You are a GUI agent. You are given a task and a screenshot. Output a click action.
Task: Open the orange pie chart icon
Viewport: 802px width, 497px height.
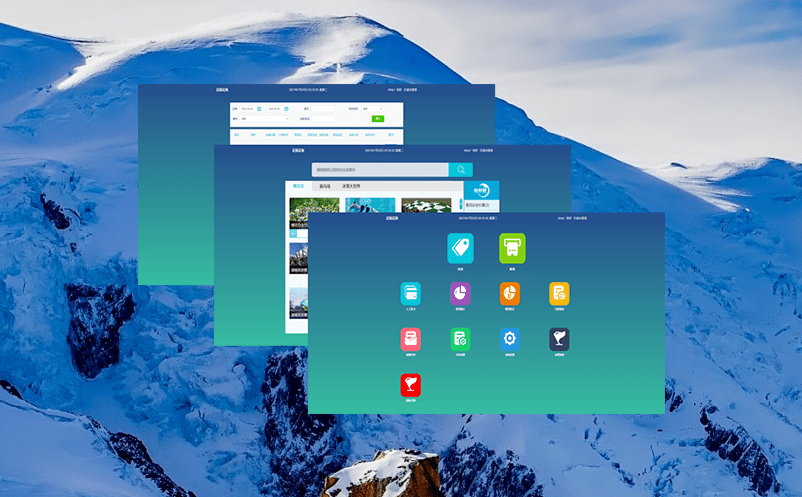(510, 293)
